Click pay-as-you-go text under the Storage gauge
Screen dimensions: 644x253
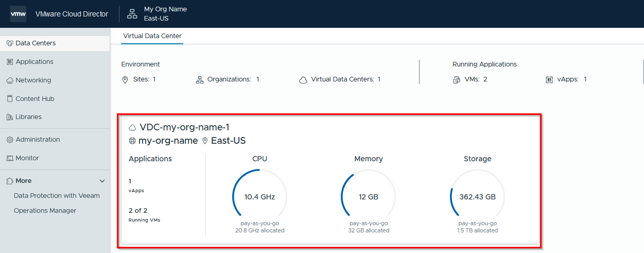point(478,224)
